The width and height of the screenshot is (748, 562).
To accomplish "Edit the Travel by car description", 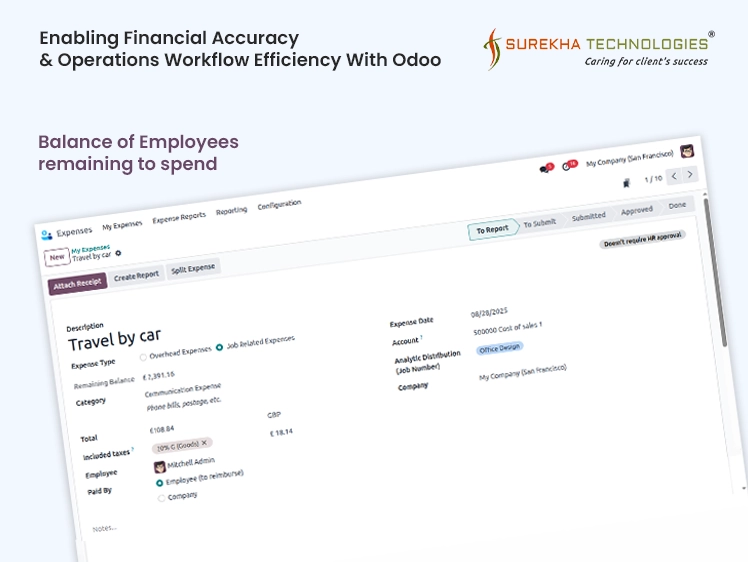I will coord(114,339).
